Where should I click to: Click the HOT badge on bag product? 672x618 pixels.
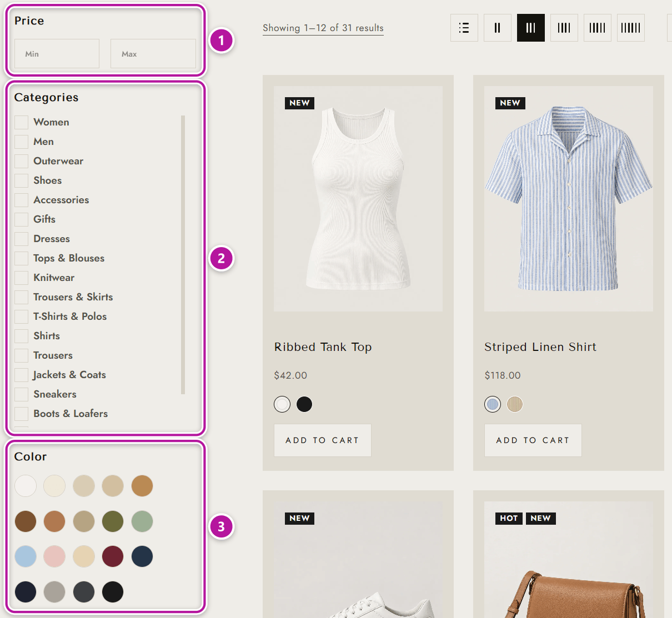coord(509,519)
